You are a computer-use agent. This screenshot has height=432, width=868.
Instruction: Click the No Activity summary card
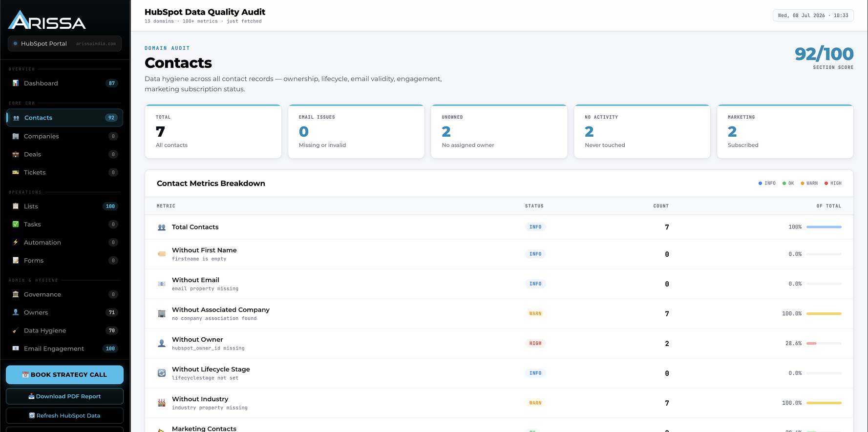[642, 131]
